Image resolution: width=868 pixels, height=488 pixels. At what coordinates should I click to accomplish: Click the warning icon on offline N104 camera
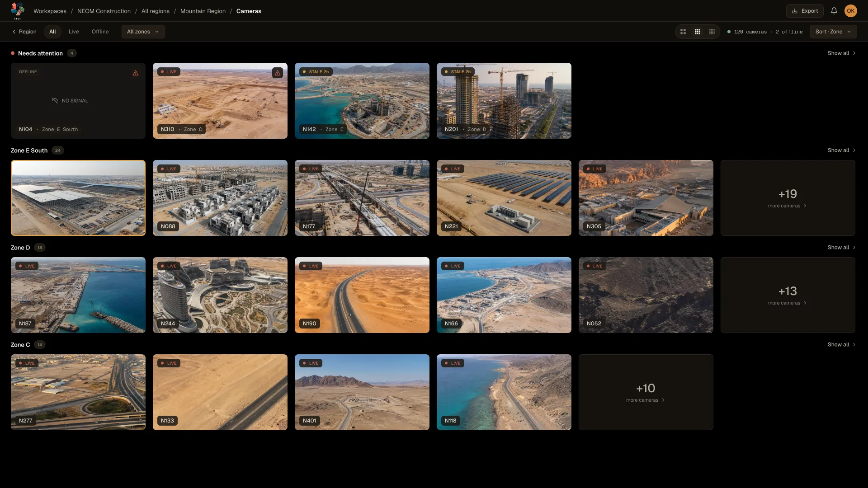[x=136, y=73]
